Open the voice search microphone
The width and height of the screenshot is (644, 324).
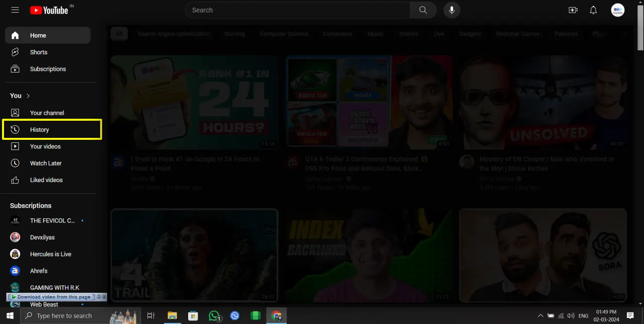pos(451,10)
